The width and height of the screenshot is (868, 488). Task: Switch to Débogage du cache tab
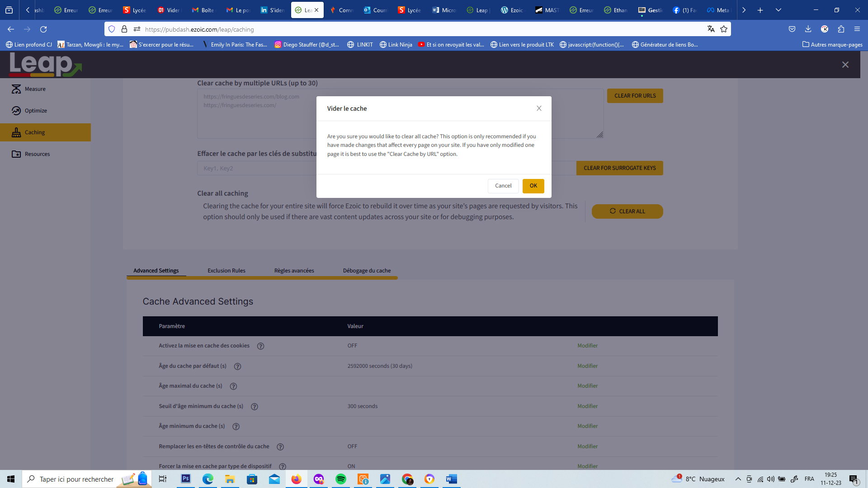point(367,271)
